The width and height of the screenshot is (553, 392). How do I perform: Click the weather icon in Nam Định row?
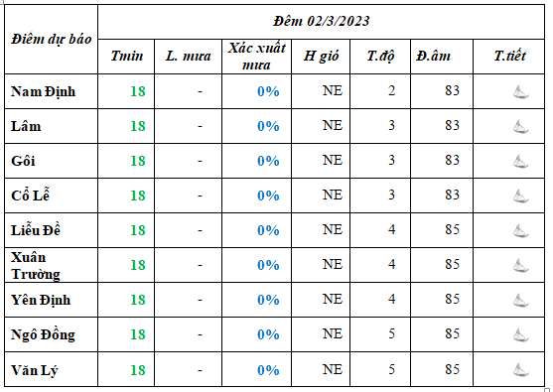click(520, 92)
